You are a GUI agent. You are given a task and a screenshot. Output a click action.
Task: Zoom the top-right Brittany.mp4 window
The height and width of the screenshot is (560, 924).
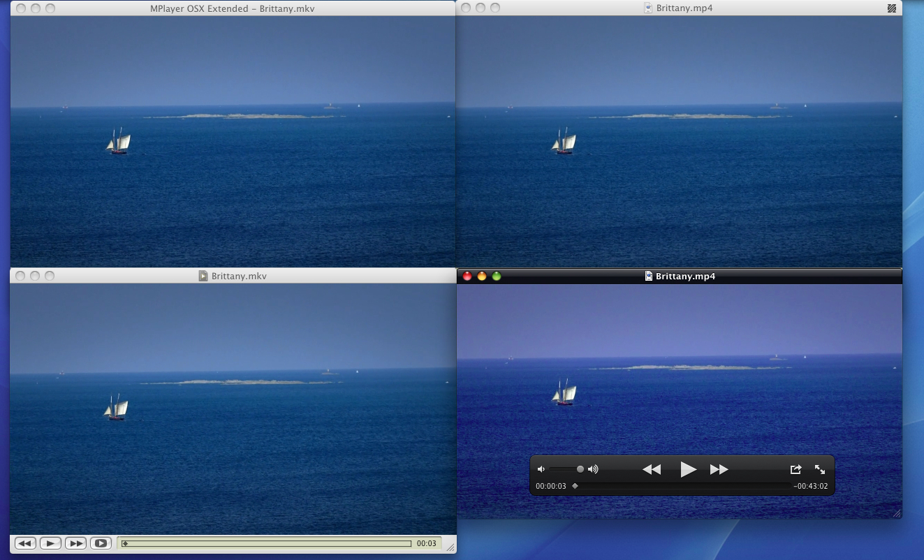point(495,8)
